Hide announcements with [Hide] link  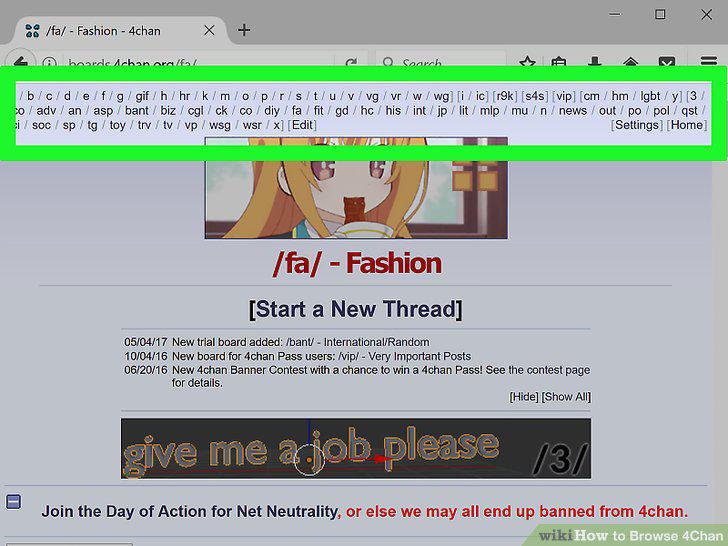(x=524, y=397)
